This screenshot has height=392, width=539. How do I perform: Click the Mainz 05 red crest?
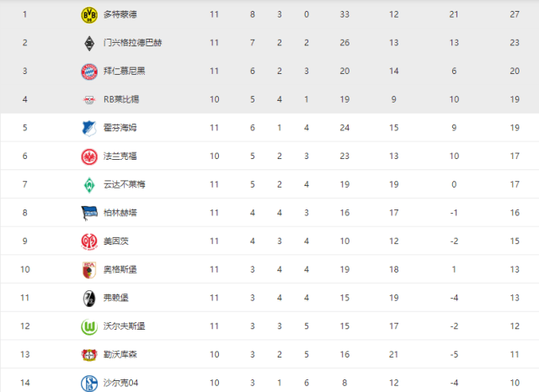(89, 241)
